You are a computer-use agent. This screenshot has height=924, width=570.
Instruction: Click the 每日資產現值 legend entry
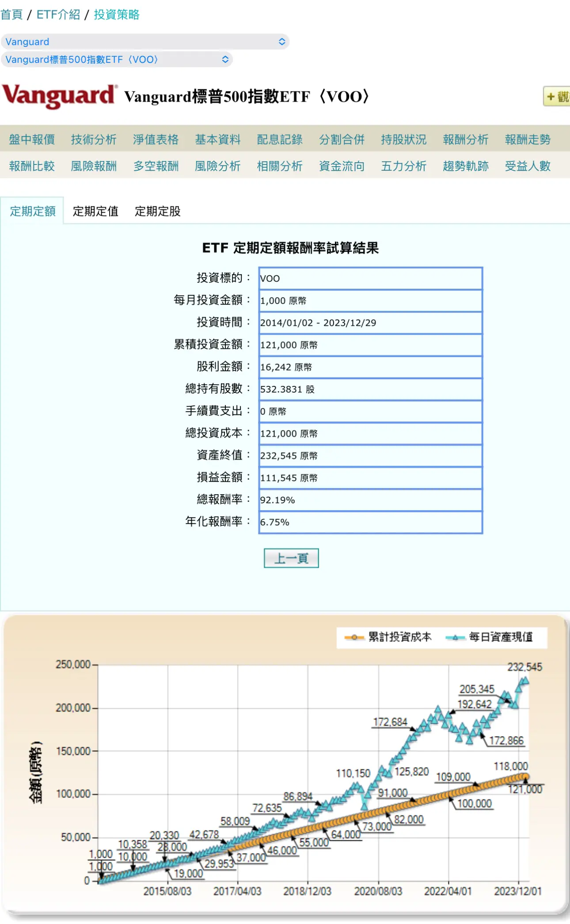click(489, 637)
